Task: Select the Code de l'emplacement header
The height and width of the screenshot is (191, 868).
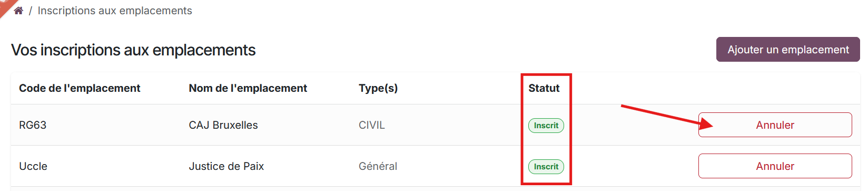Action: [80, 88]
